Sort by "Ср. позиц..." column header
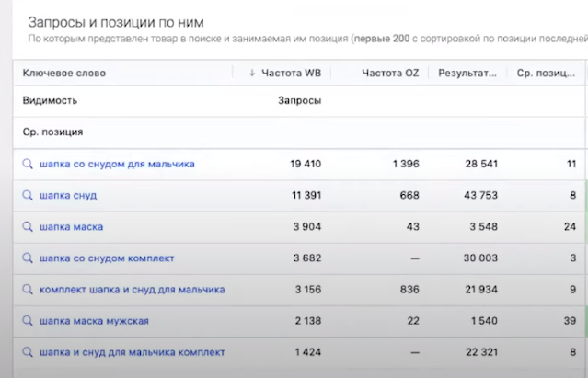Screen dimensions: 588x378 click(x=546, y=73)
